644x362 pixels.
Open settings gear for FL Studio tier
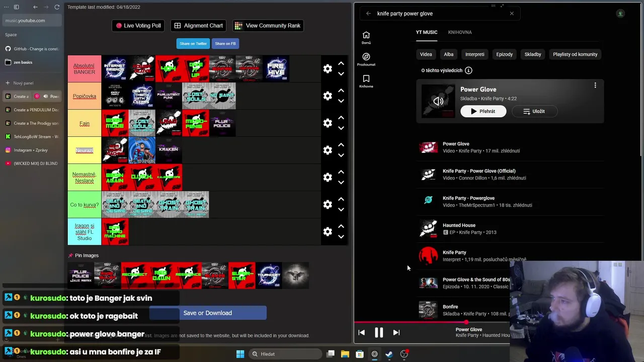click(x=328, y=232)
